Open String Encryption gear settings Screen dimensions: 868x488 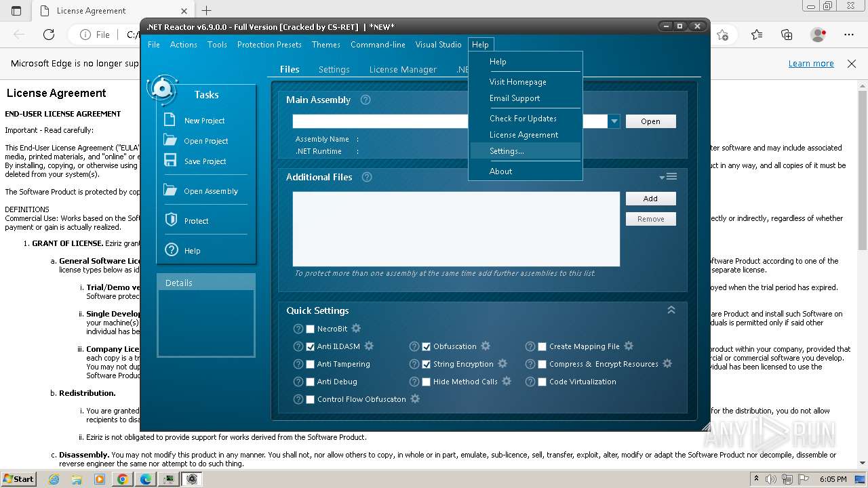click(502, 363)
